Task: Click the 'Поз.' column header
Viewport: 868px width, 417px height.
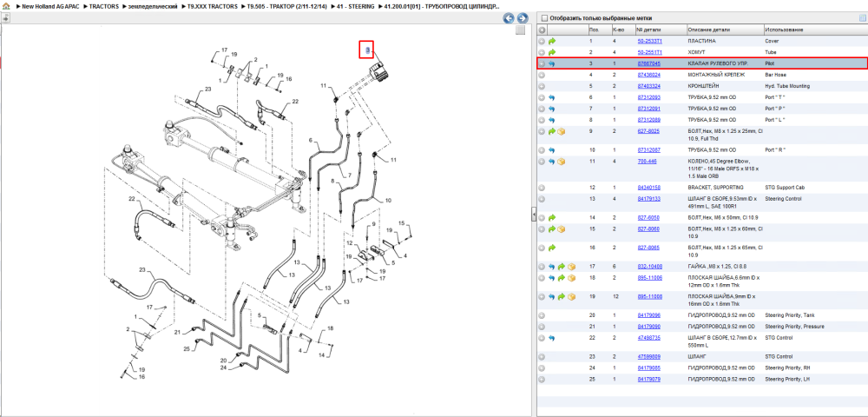Action: 599,30
